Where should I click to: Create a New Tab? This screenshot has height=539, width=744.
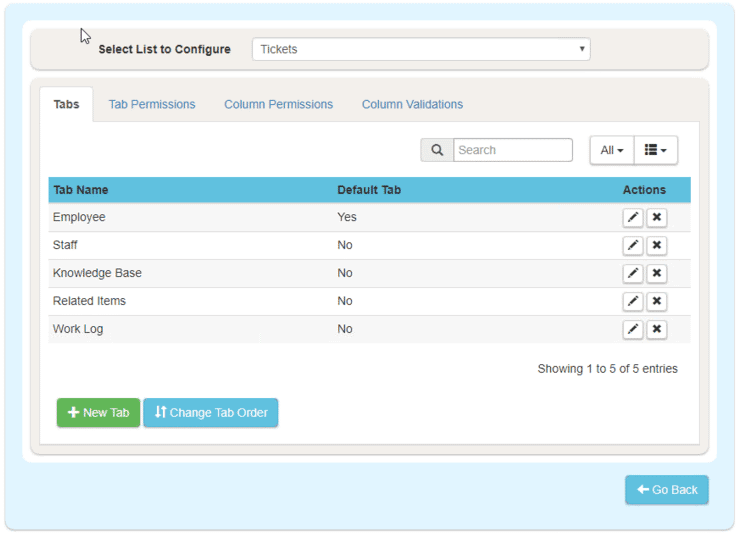click(98, 412)
